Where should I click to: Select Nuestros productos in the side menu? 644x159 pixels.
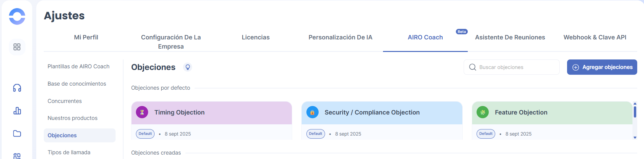point(73,118)
